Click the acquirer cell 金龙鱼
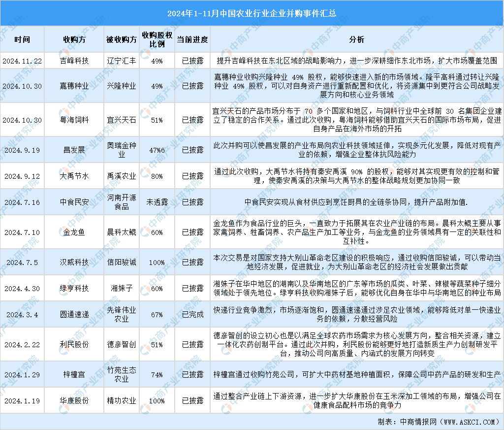The image size is (504, 430). pyautogui.click(x=74, y=232)
